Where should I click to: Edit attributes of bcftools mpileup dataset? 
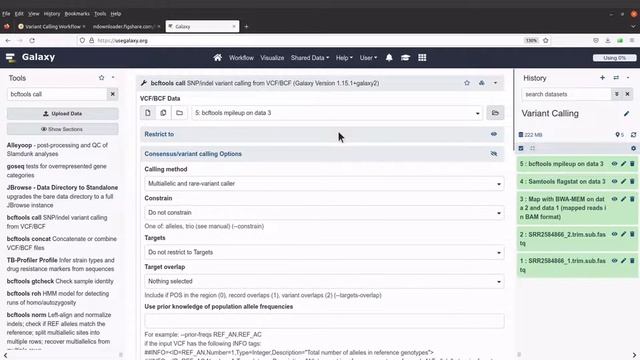click(623, 164)
